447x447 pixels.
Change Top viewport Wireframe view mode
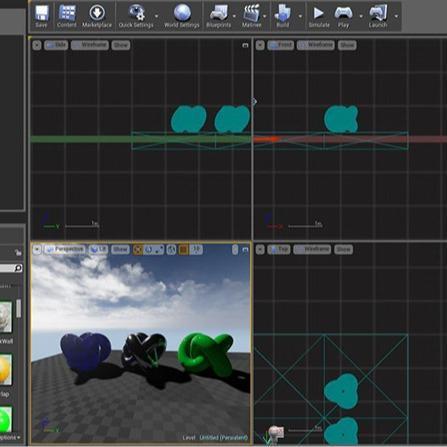(312, 249)
